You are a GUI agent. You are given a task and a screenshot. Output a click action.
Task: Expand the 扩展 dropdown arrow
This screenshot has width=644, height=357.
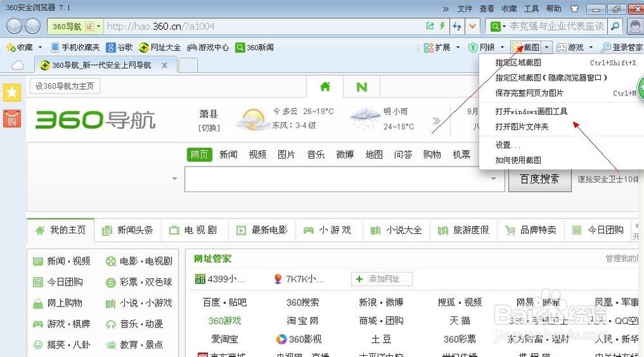click(x=458, y=47)
